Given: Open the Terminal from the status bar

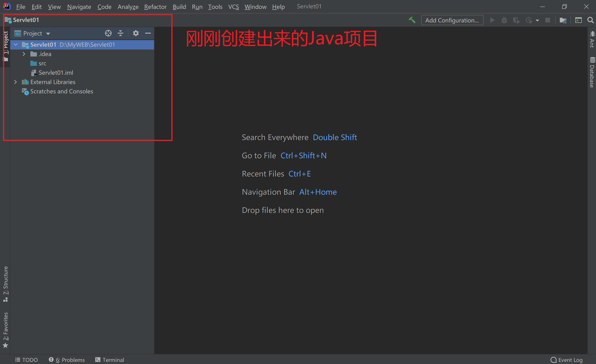Looking at the screenshot, I should [109, 360].
